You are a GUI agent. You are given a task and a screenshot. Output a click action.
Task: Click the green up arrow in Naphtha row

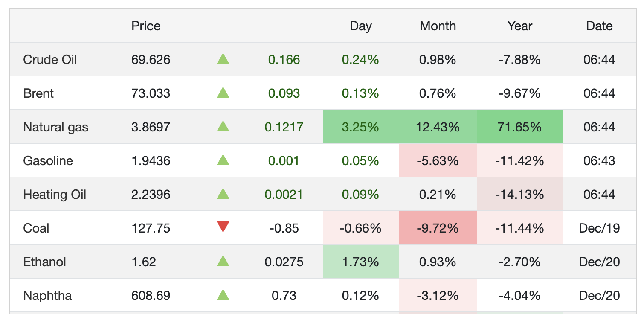(223, 295)
